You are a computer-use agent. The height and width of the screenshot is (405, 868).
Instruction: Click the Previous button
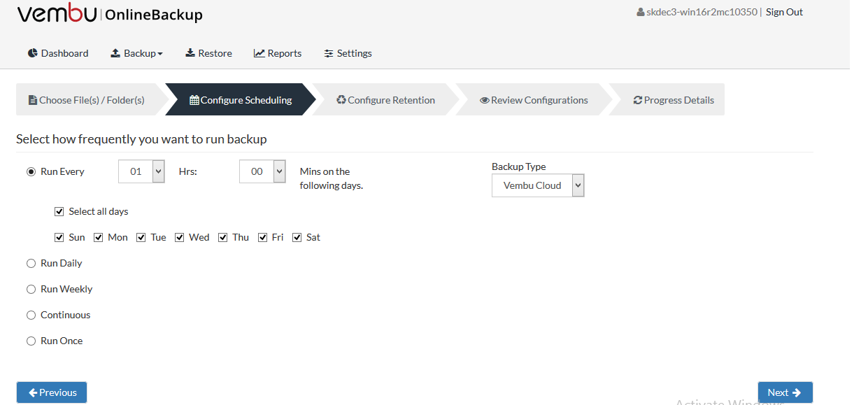tap(52, 392)
